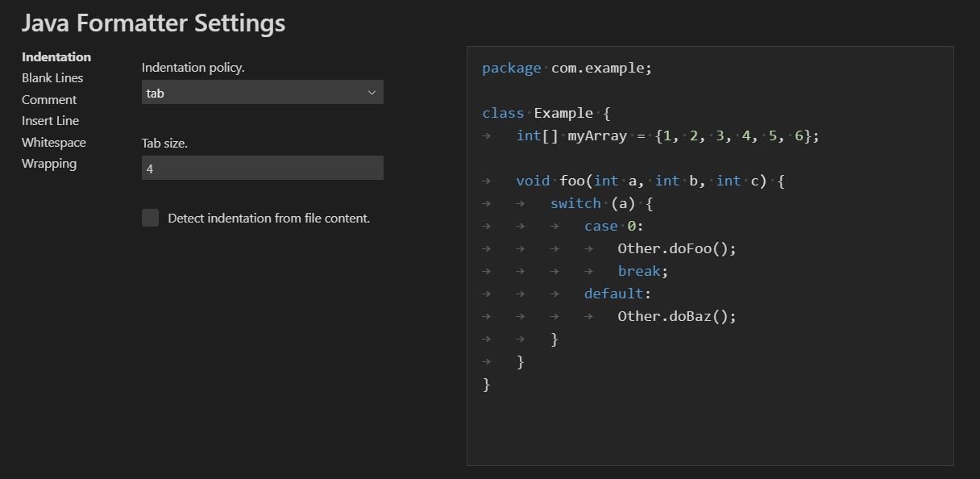
Task: Open the Blank Lines settings section
Action: pos(52,77)
